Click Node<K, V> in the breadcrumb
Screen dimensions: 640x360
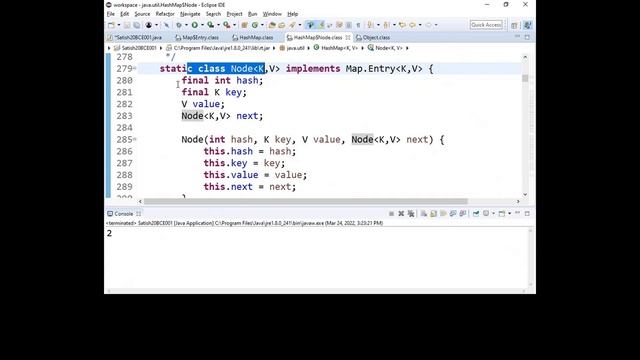pyautogui.click(x=389, y=48)
